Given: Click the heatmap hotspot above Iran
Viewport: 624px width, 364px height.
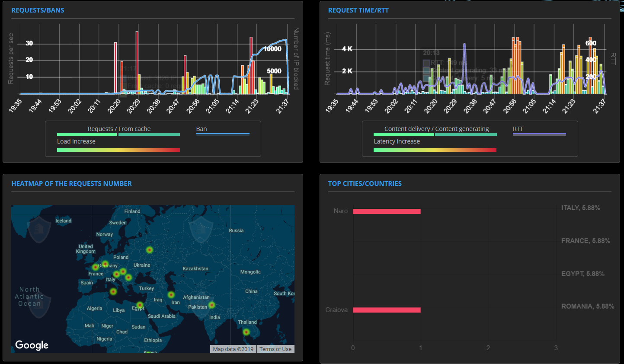Looking at the screenshot, I should pyautogui.click(x=171, y=295).
